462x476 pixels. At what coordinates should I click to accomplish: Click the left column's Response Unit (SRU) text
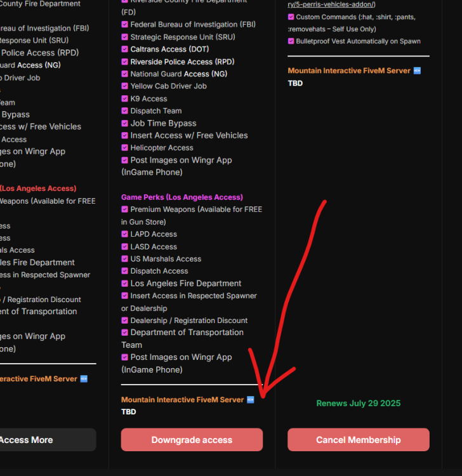tap(34, 41)
